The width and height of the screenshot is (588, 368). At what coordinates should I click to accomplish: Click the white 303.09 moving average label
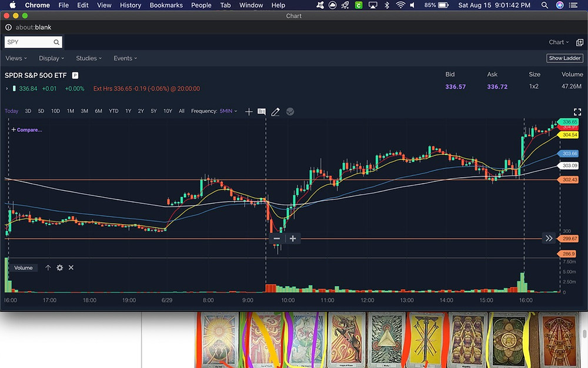(x=568, y=165)
